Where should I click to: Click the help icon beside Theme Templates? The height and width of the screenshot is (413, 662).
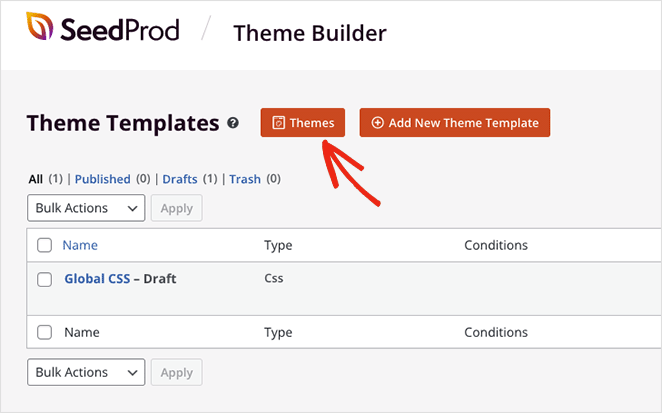pyautogui.click(x=233, y=124)
